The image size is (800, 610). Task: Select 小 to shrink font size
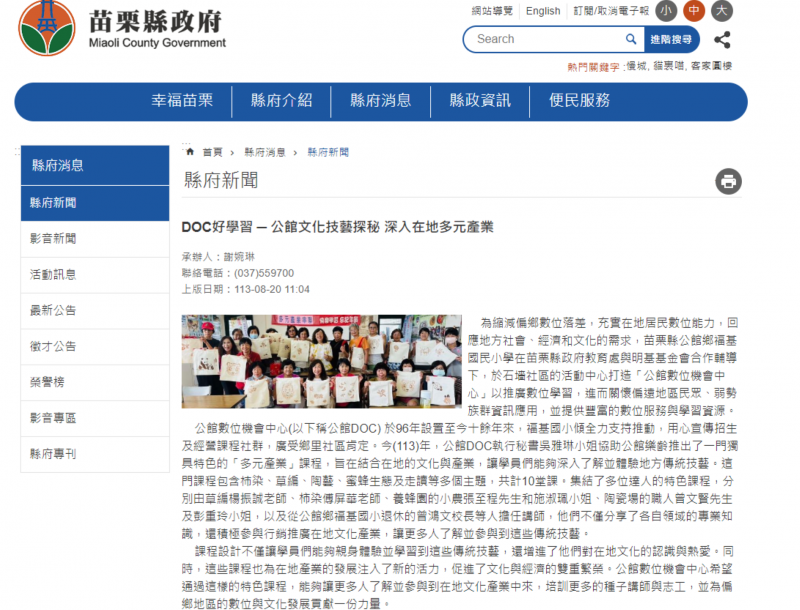tap(665, 10)
